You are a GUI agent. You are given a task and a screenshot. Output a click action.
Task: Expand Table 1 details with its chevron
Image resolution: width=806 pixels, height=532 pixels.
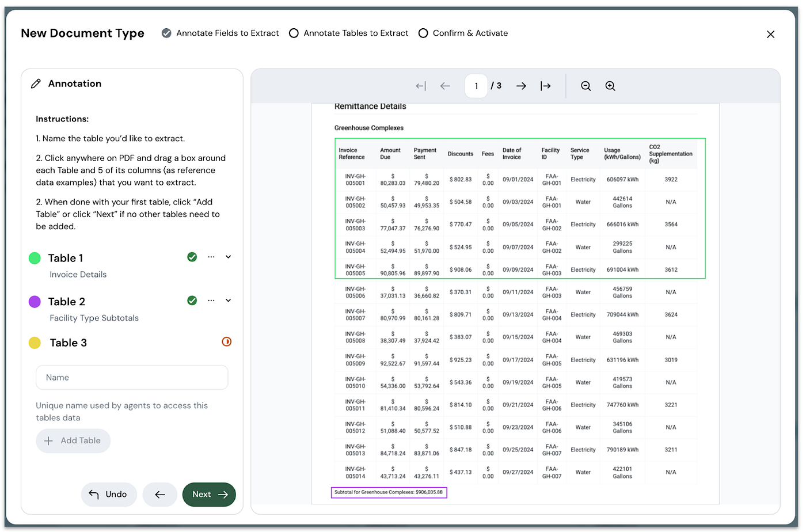[228, 257]
